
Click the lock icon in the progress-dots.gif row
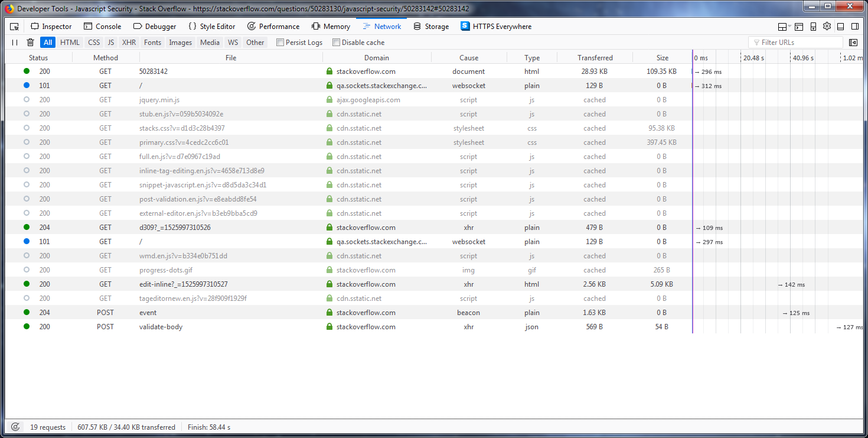pos(329,270)
